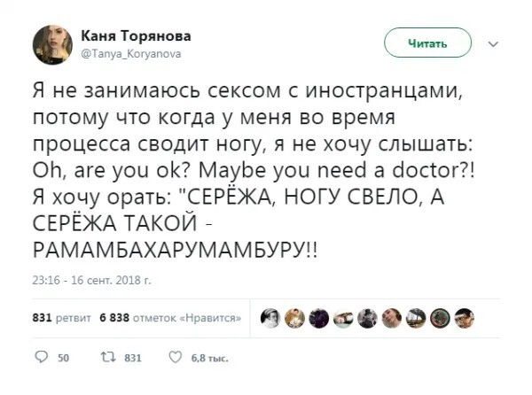Click the retweet arrows icon
Screen dimensions: 532x395
tap(108, 357)
